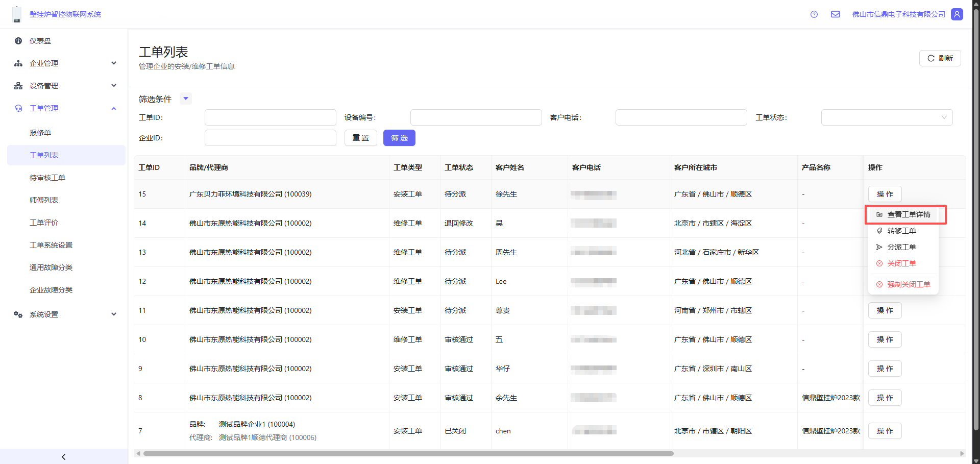Toggle the 筛选条件 collapse arrow
Screen dimensions: 980x464
tap(186, 99)
